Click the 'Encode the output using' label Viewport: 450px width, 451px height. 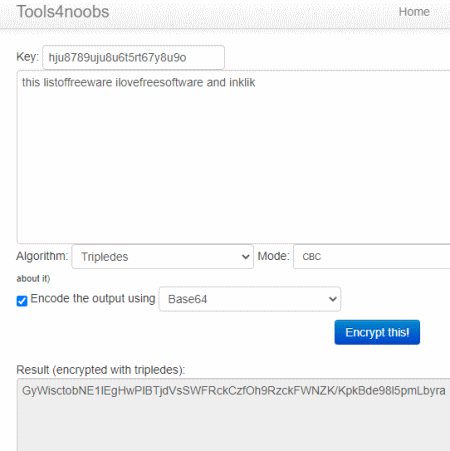(x=93, y=298)
